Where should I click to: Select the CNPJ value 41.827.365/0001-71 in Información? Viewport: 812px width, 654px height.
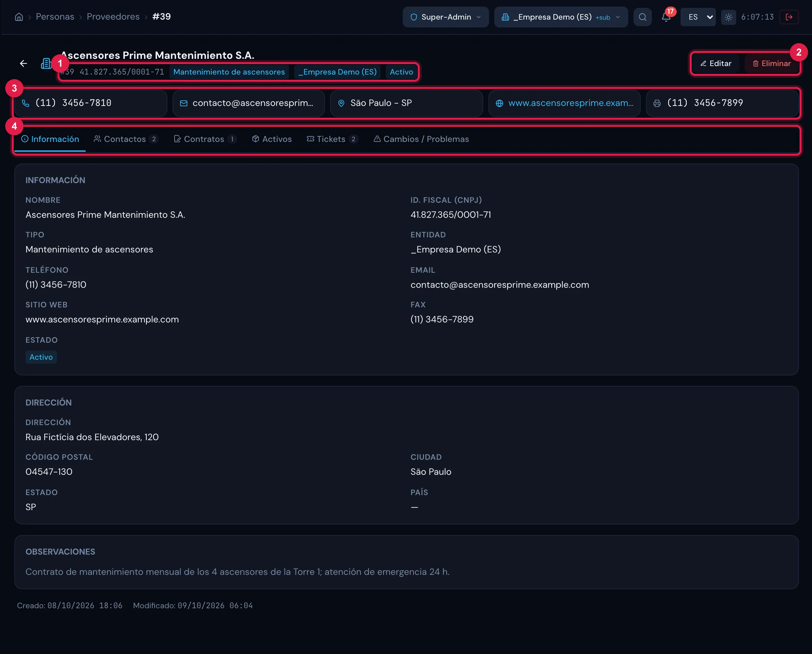coord(450,215)
